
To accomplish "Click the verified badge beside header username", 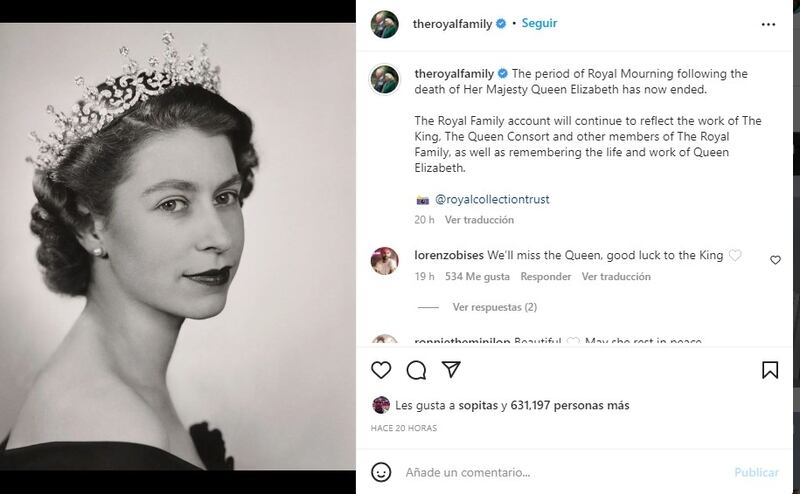I will click(500, 23).
